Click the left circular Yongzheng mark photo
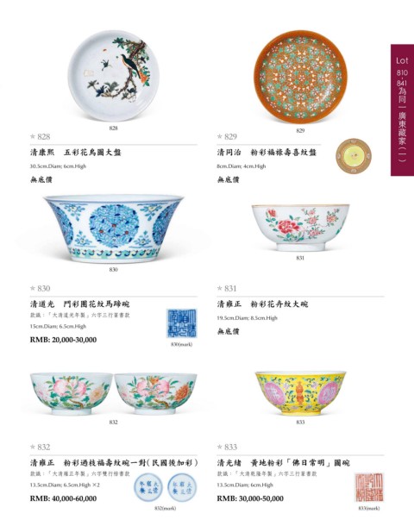The image size is (414, 532). point(148,487)
